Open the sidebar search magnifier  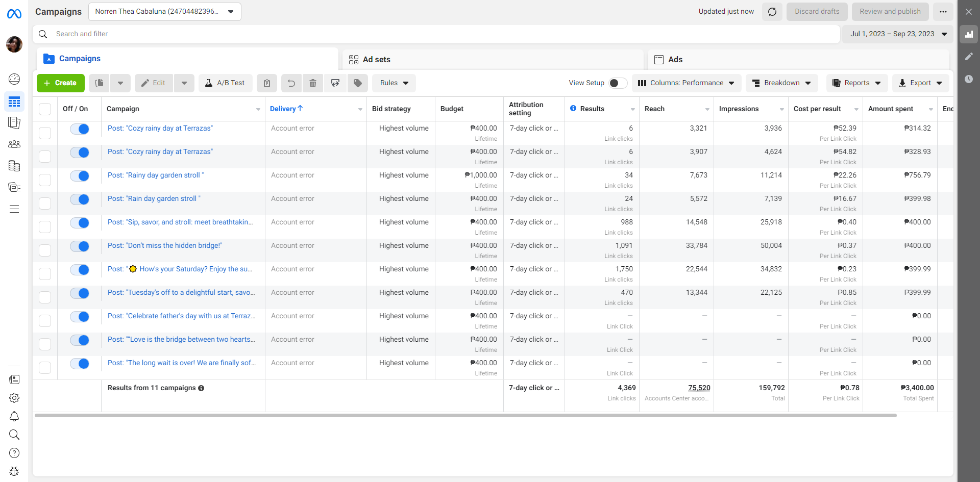coord(14,435)
